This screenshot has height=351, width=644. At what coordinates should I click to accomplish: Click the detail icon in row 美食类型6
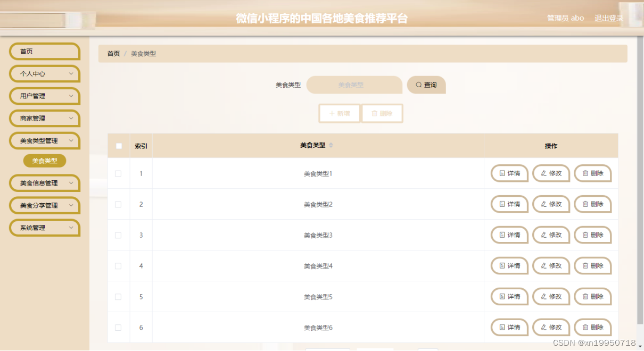pos(502,328)
